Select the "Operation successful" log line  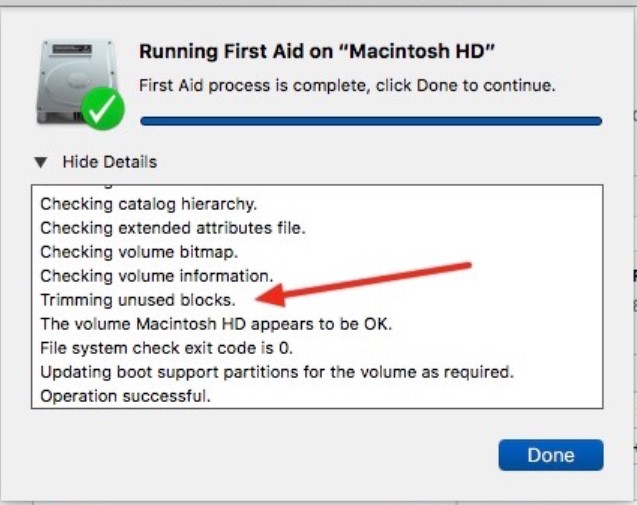pos(125,396)
